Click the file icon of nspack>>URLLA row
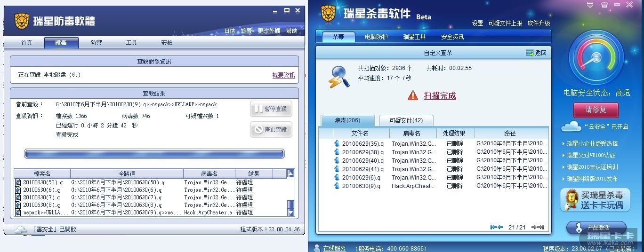The image size is (644, 252). tap(18, 213)
